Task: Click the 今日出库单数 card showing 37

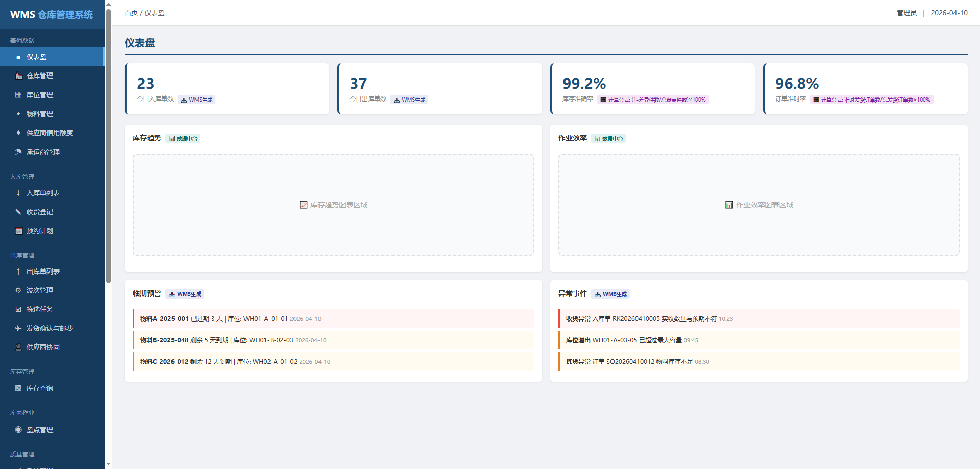Action: [x=439, y=89]
